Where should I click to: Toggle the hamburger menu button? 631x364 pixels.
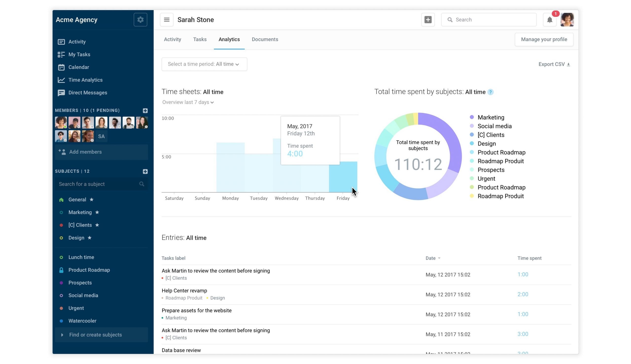[166, 19]
